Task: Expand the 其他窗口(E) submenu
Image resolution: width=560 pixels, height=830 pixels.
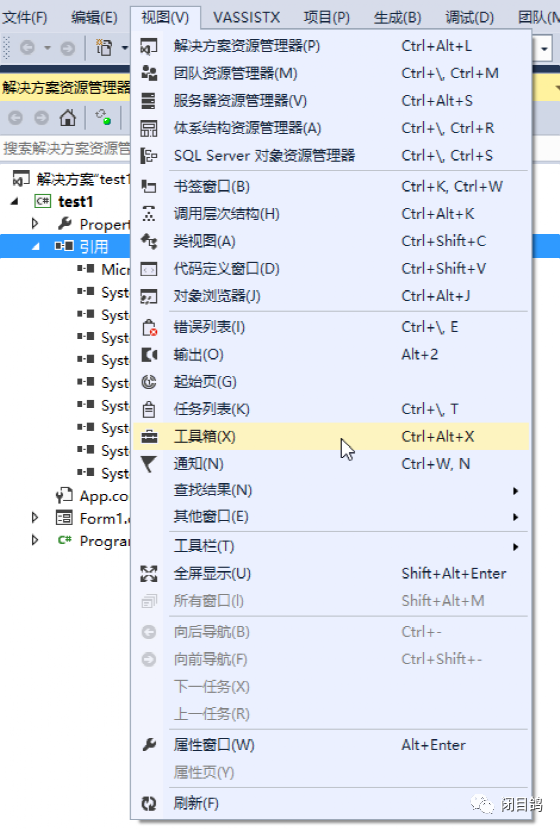Action: (x=331, y=517)
